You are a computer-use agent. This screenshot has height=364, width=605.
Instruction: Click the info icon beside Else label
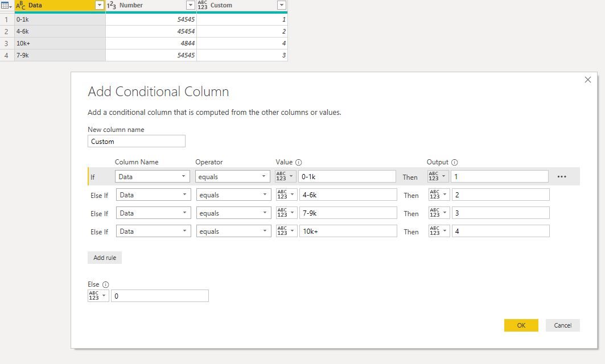(x=105, y=284)
